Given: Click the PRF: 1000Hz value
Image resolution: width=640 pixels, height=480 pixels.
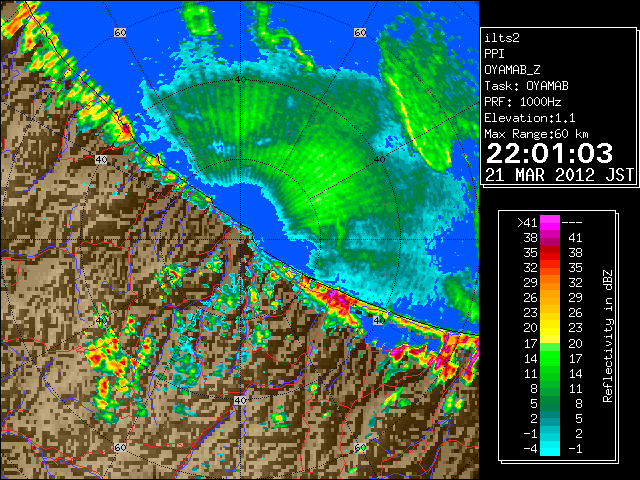Looking at the screenshot, I should (x=522, y=102).
